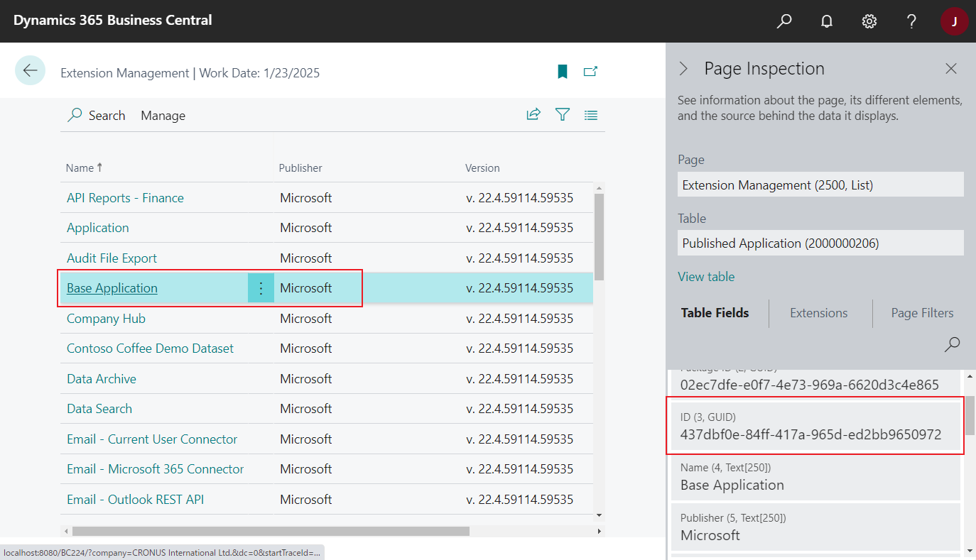The image size is (976, 560).
Task: Sort by the Name column header arrow
Action: click(83, 168)
